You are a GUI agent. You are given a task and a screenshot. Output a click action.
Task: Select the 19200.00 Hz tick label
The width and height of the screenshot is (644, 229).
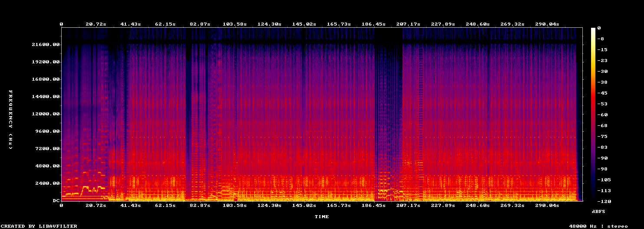coord(46,62)
